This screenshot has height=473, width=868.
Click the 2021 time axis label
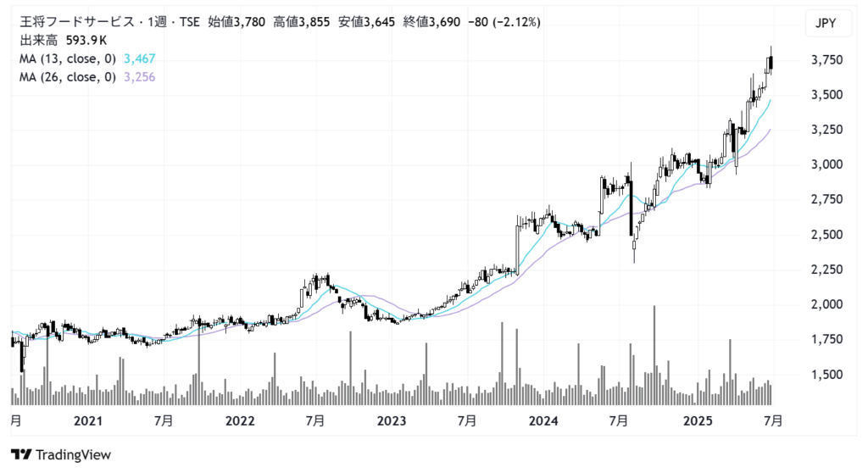tap(88, 421)
